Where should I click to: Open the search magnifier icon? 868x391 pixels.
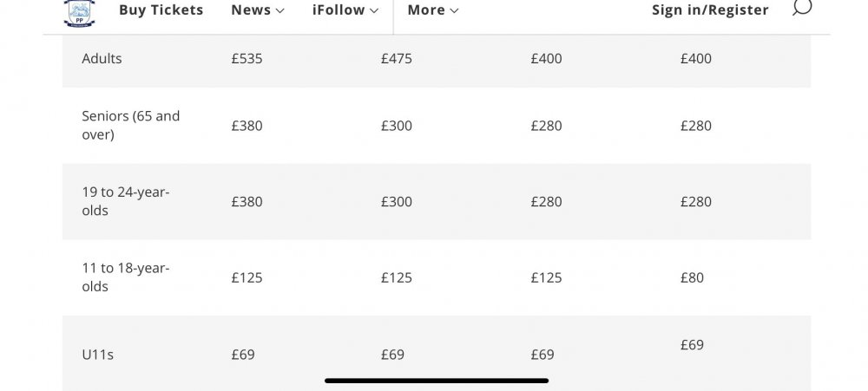point(802,8)
